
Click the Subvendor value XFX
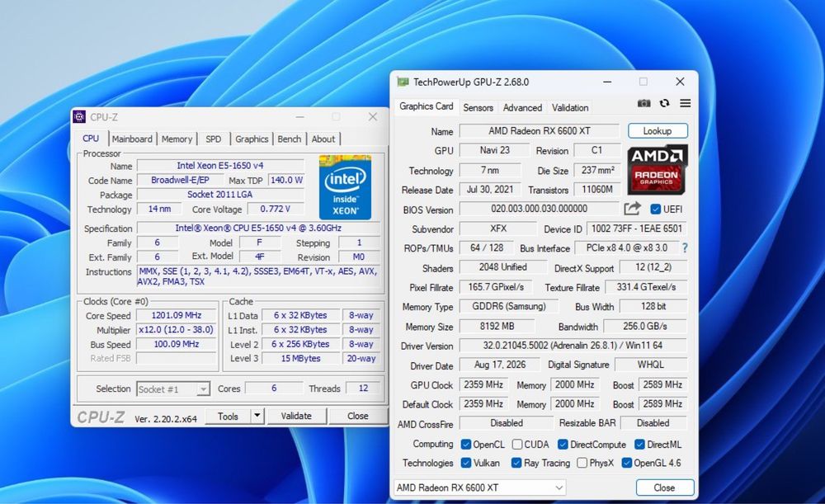(x=497, y=228)
